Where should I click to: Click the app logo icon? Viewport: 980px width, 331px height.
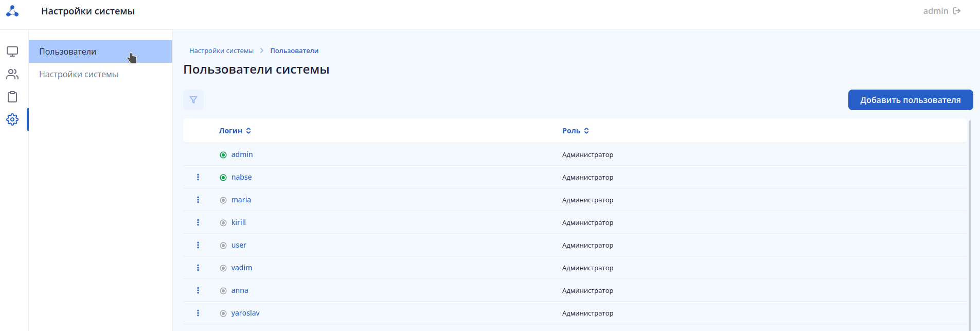tap(12, 11)
